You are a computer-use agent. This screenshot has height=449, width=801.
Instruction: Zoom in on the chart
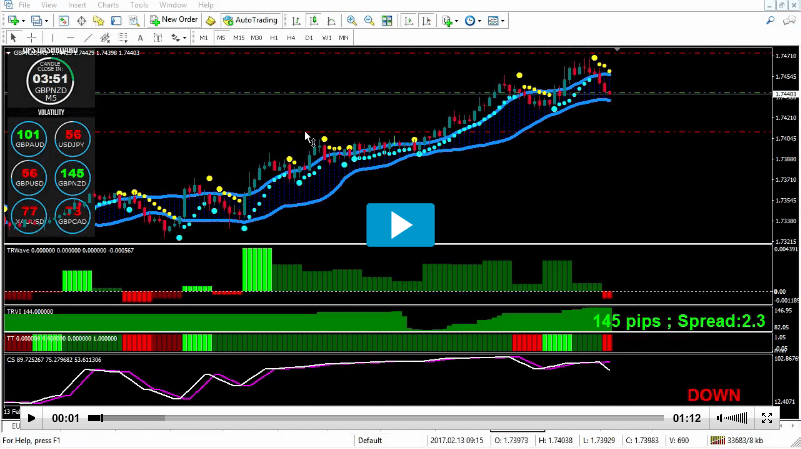pos(351,20)
